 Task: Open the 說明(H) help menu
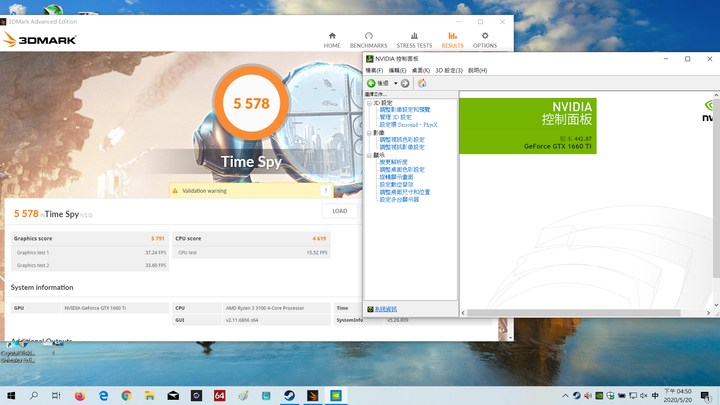[478, 70]
